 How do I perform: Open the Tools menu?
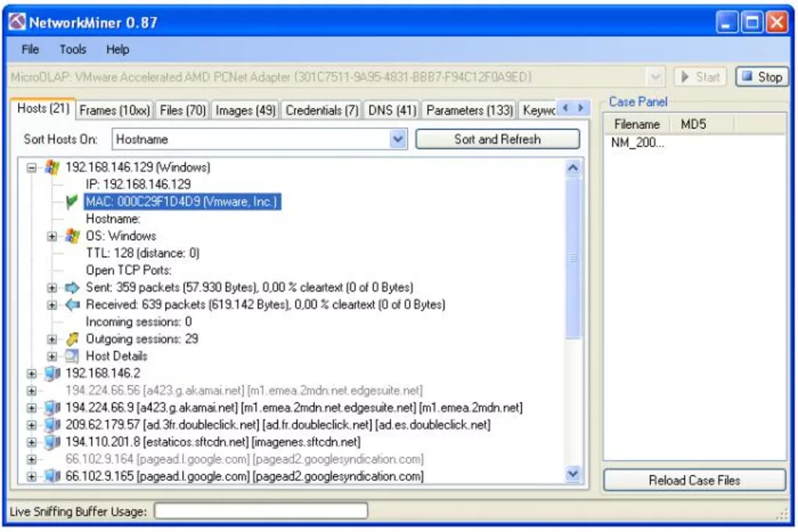point(72,49)
